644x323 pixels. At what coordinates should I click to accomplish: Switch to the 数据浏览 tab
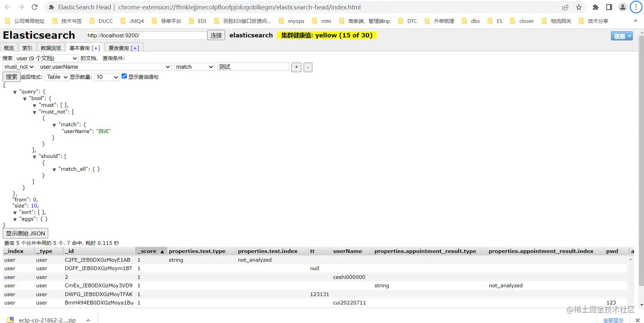click(51, 48)
